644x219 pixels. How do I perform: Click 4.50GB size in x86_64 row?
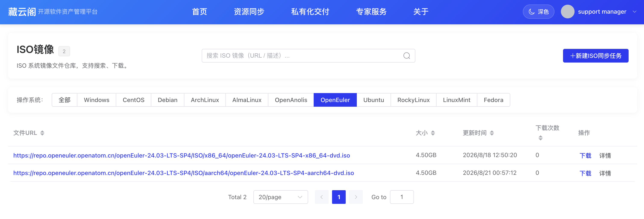[x=426, y=155]
